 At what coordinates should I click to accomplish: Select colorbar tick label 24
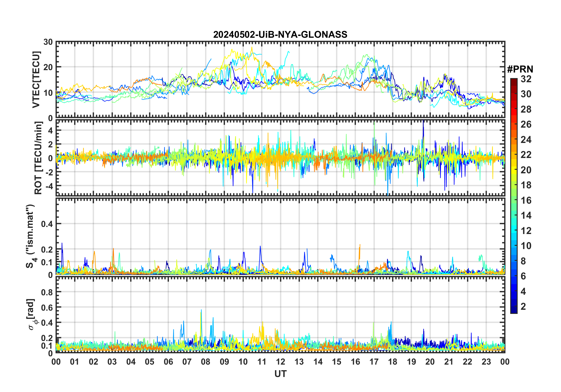(x=526, y=140)
